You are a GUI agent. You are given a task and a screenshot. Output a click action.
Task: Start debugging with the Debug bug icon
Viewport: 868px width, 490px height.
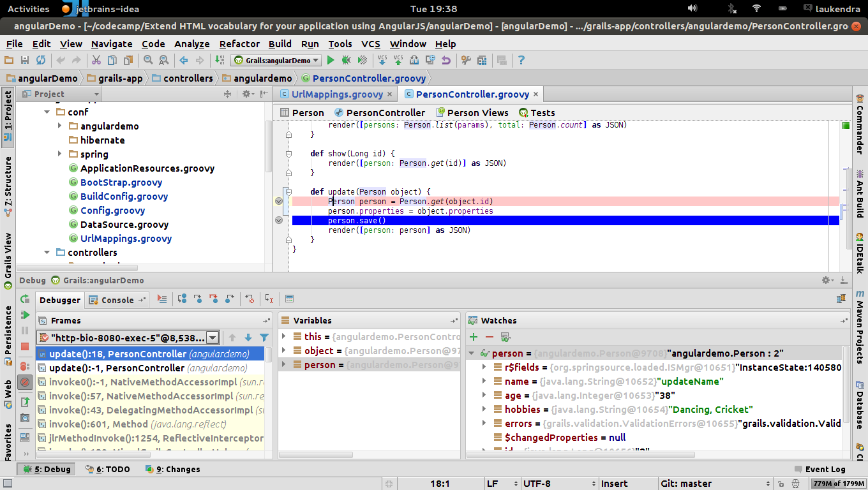(346, 60)
